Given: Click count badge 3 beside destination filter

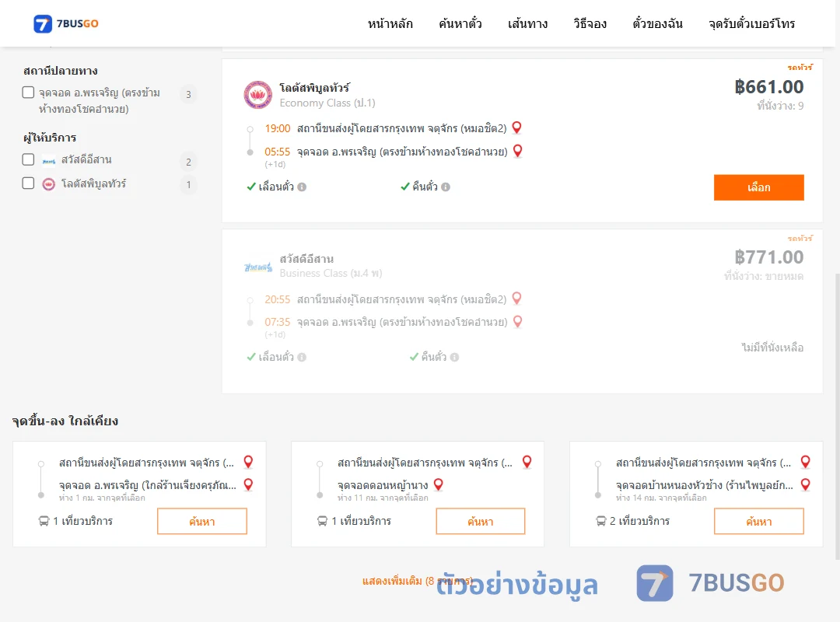Looking at the screenshot, I should pyautogui.click(x=188, y=94).
